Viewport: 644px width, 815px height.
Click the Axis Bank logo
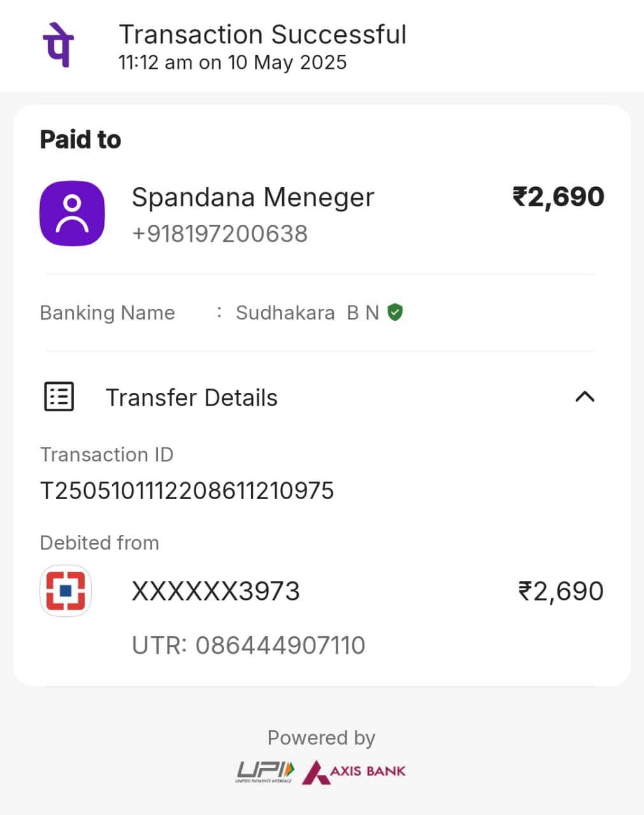pos(354,771)
